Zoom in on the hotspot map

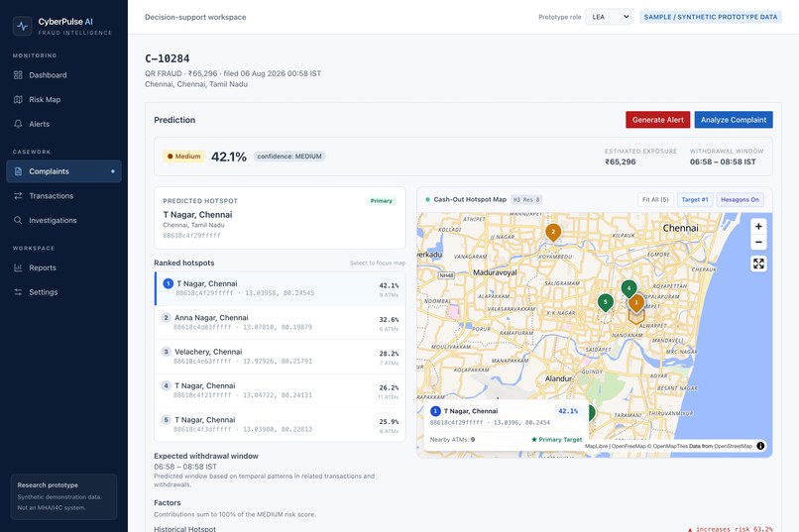758,227
